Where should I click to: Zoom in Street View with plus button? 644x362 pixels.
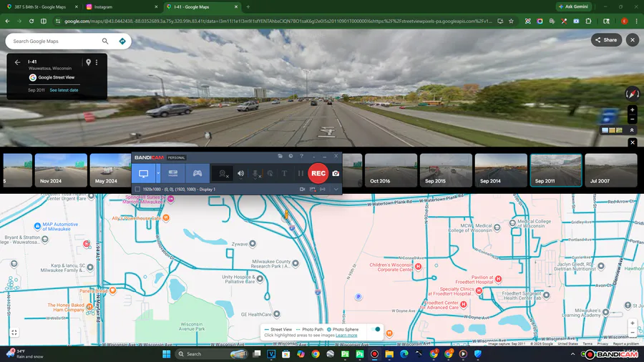[x=633, y=110]
